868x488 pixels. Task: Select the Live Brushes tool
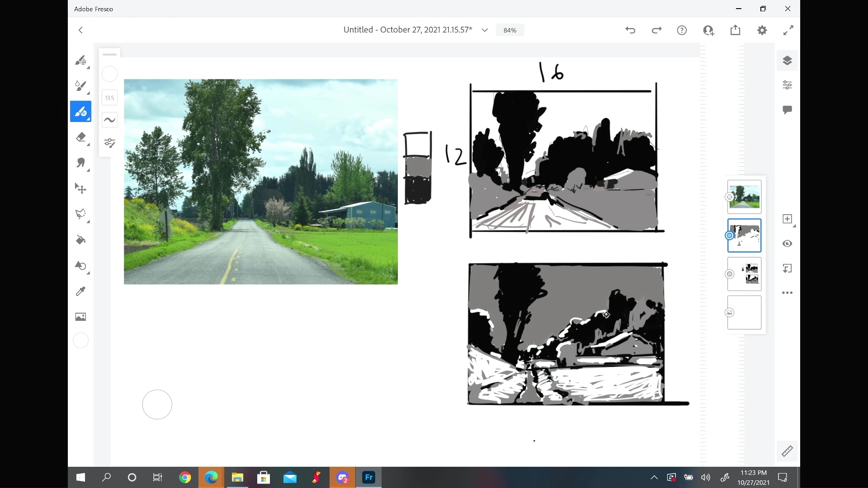(80, 86)
